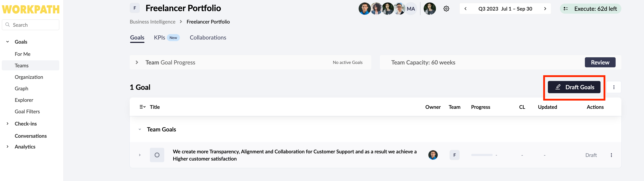Expand Team Goal Progress panel
This screenshot has width=644, height=181.
click(x=137, y=62)
